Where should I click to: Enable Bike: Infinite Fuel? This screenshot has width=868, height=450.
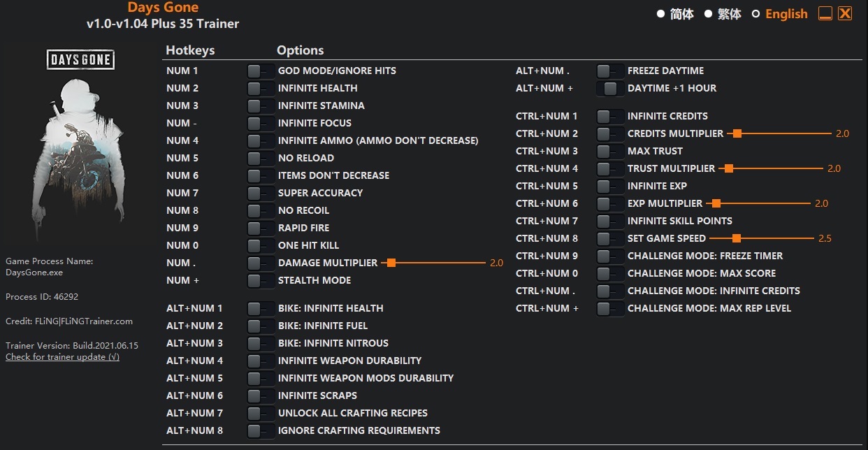tap(261, 326)
